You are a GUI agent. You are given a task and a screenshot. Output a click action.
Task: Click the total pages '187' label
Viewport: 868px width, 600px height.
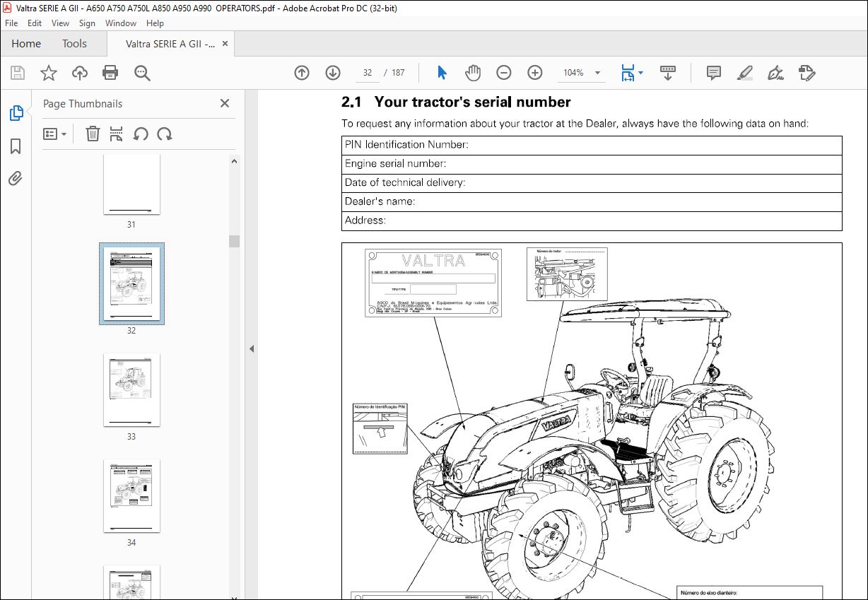tap(398, 73)
